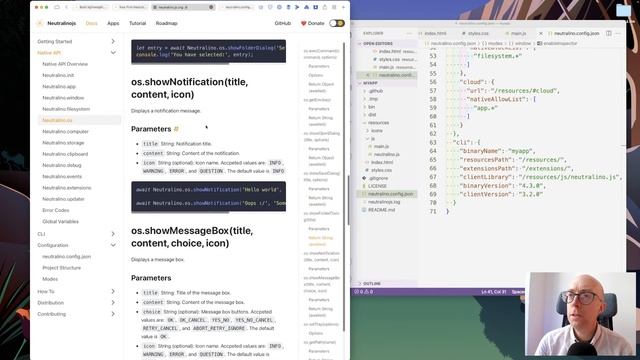This screenshot has width=640, height=360.
Task: Open Neutralino.events in docs sidebar
Action: tap(62, 176)
